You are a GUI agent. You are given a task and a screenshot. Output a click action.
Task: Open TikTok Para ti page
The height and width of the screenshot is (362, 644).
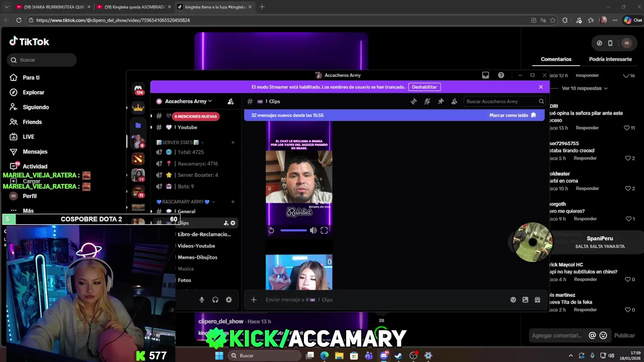click(31, 77)
